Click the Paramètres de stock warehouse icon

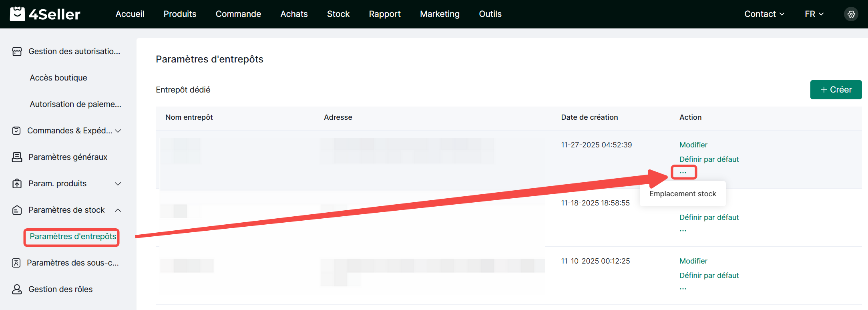click(17, 210)
